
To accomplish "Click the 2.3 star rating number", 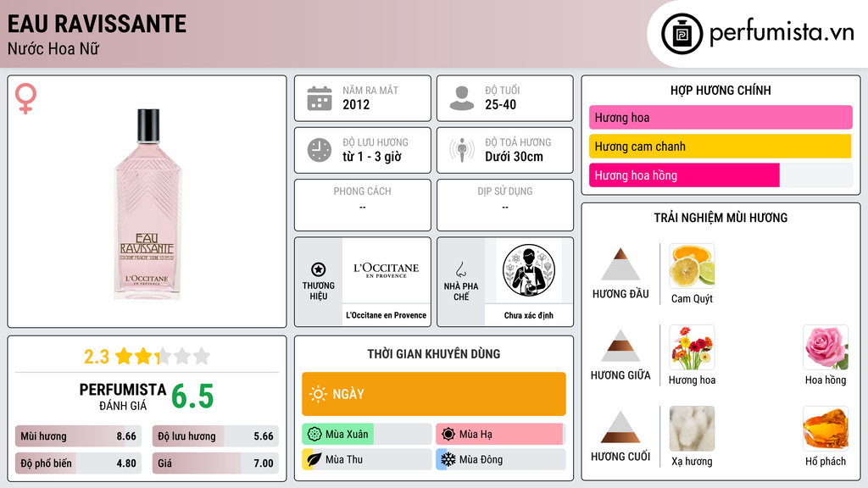I will [97, 357].
